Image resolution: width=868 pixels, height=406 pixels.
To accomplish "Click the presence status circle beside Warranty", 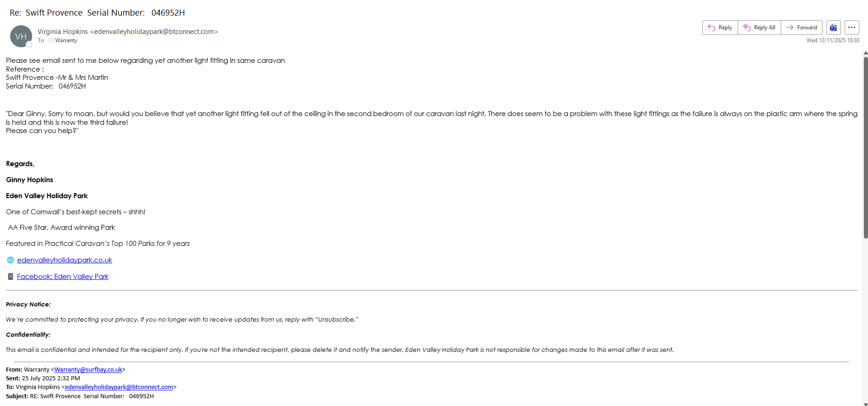I will pyautogui.click(x=51, y=40).
